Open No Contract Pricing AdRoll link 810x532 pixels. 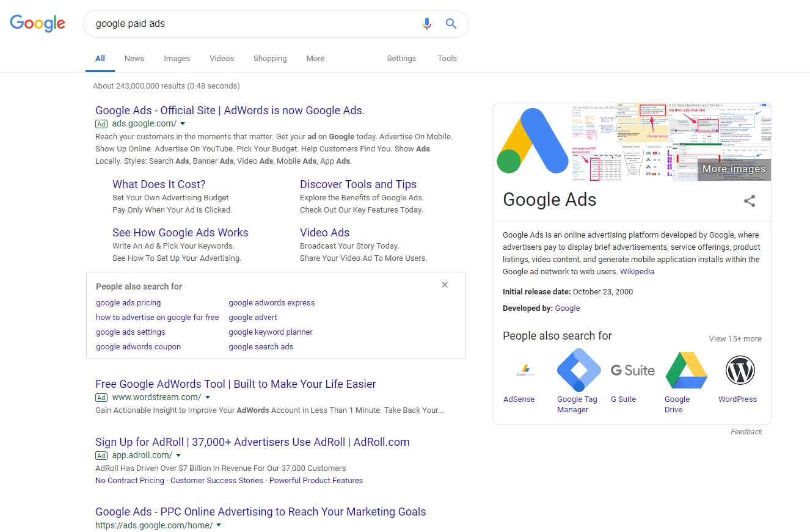[130, 481]
